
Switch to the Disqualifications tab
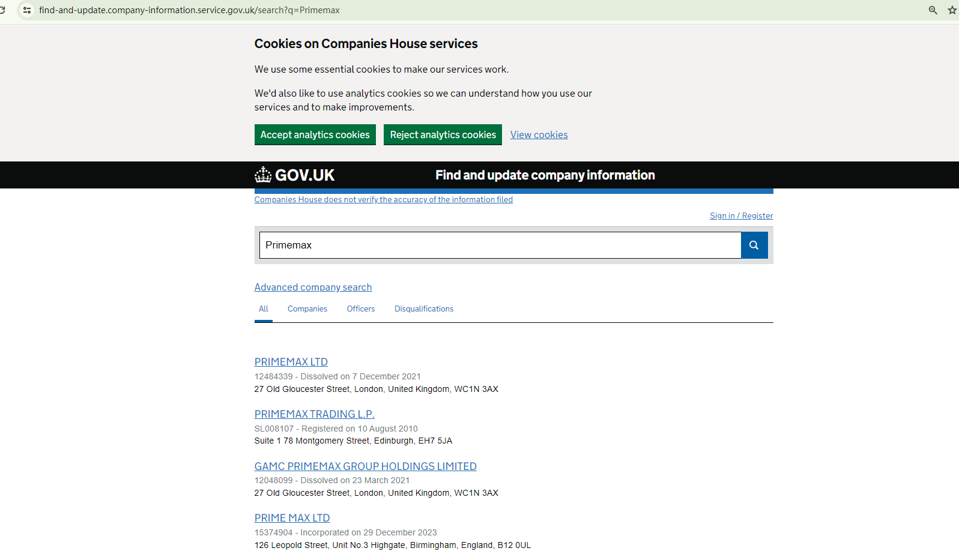(x=424, y=309)
